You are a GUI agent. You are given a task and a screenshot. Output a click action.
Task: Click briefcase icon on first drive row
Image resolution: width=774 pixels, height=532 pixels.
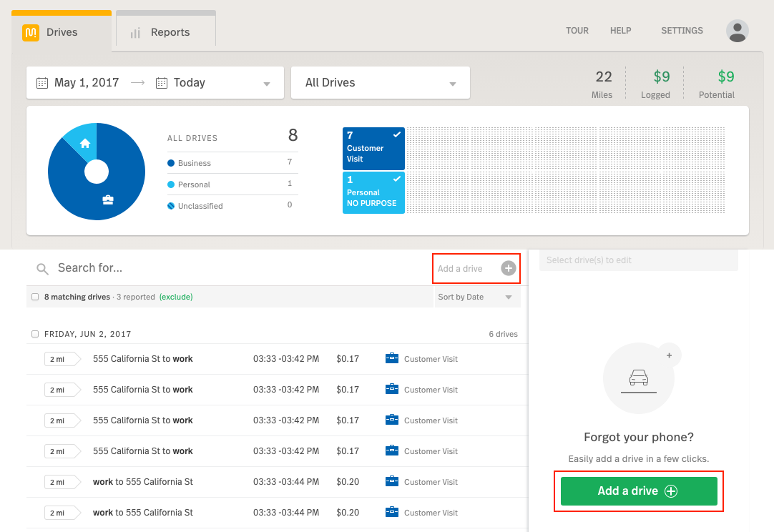pos(391,359)
